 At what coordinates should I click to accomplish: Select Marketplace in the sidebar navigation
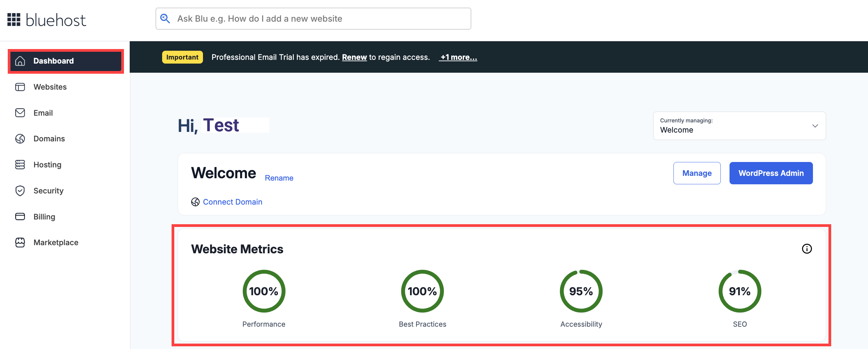[x=55, y=242]
